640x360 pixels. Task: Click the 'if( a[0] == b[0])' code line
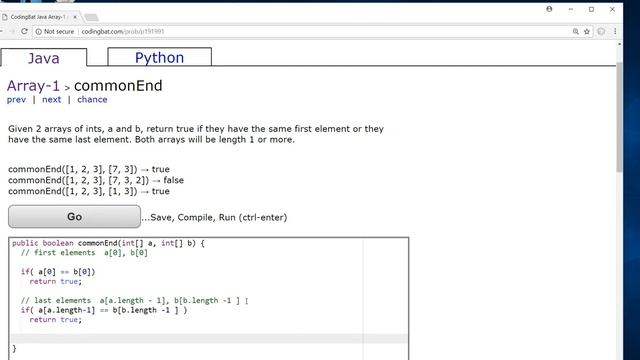[x=58, y=272]
